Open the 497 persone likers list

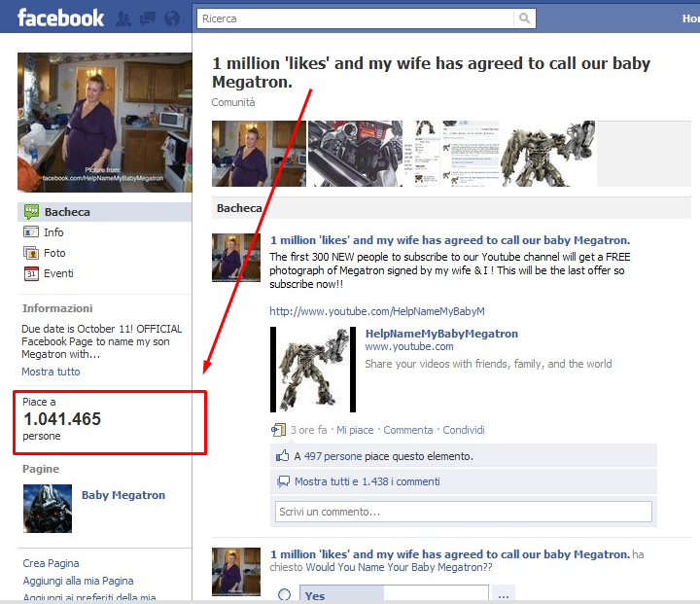(333, 456)
